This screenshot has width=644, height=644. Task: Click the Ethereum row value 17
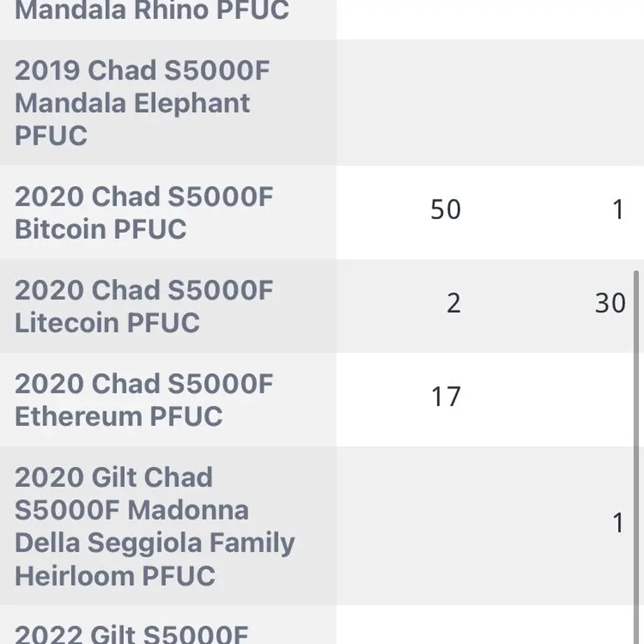pos(446,397)
